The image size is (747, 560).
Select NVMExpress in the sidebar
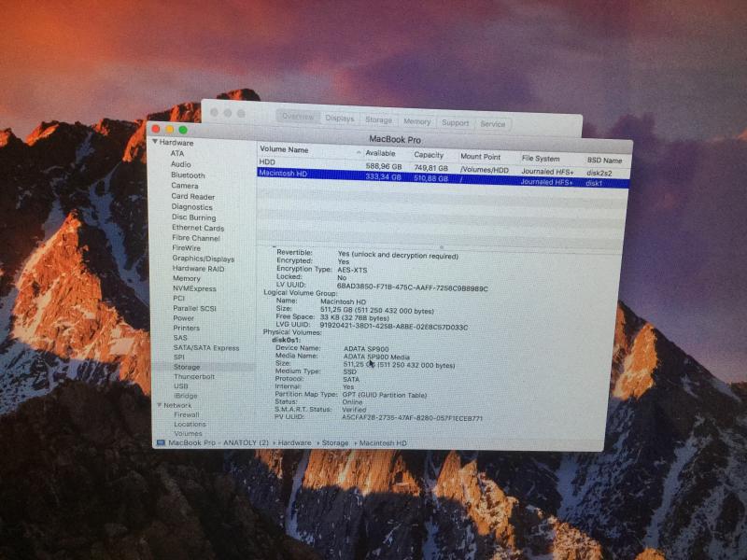[194, 288]
